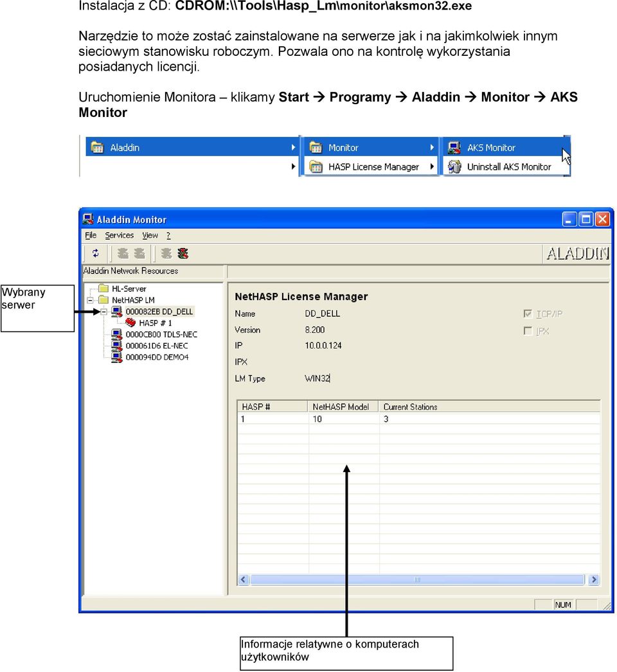Click the AKS Monitor program icon in menu
The width and height of the screenshot is (617, 672).
click(x=454, y=147)
